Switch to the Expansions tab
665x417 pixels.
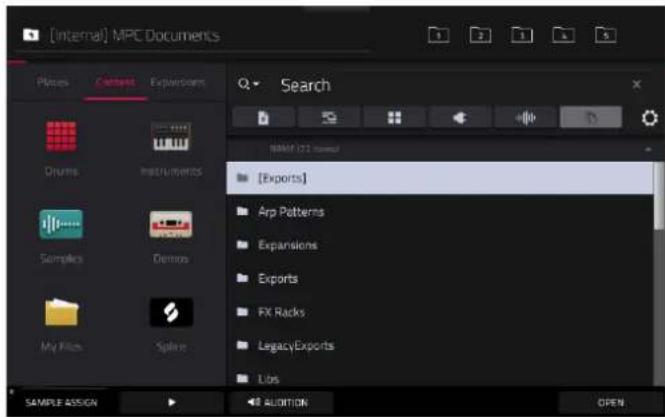(x=177, y=82)
